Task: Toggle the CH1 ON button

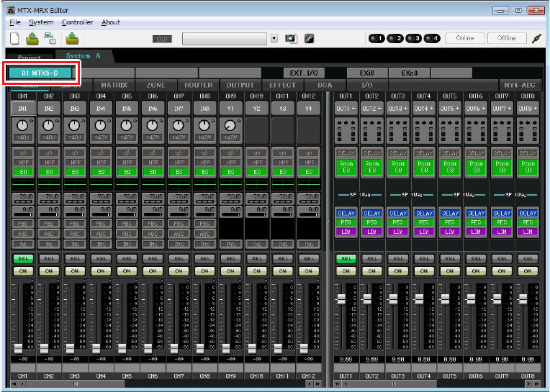Action: pos(23,270)
